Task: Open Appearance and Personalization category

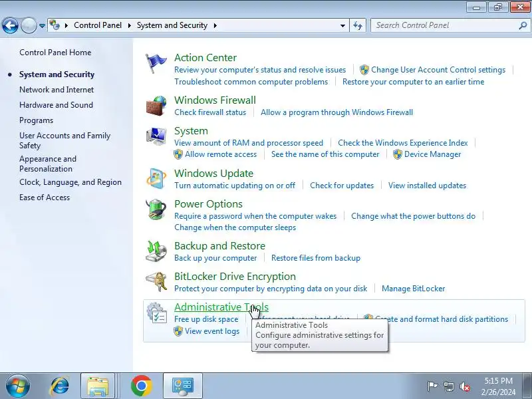Action: click(x=48, y=164)
